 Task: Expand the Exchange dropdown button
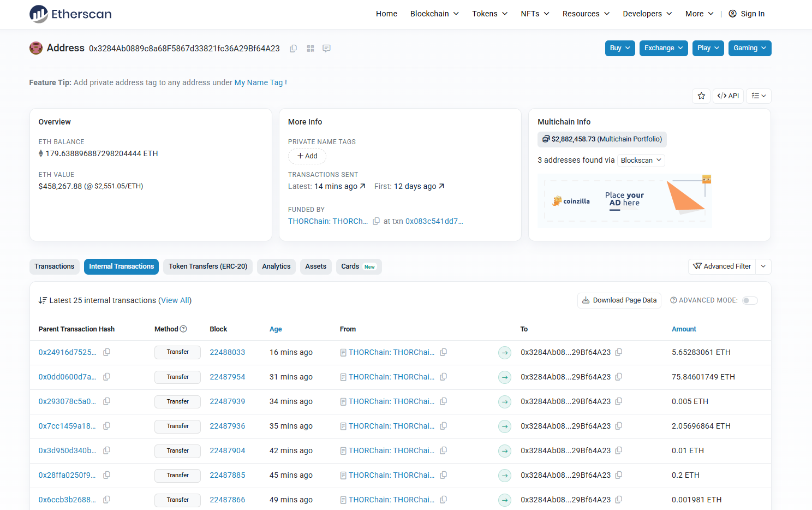[664, 48]
